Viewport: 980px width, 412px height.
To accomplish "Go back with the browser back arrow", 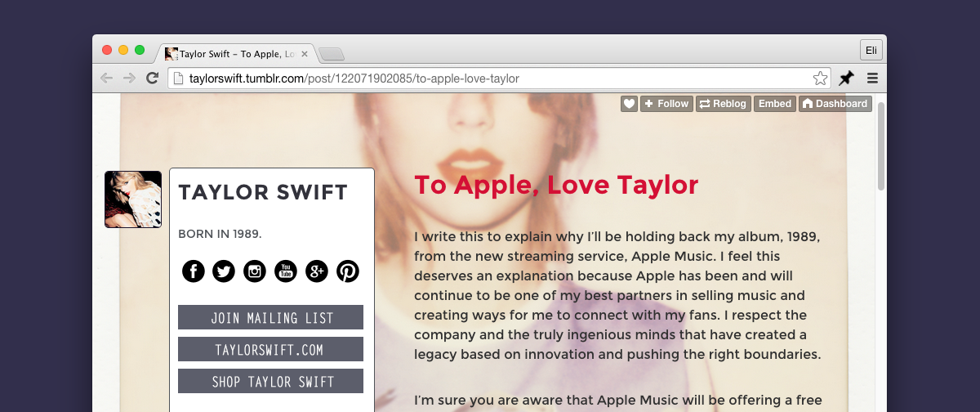I will coord(107,78).
